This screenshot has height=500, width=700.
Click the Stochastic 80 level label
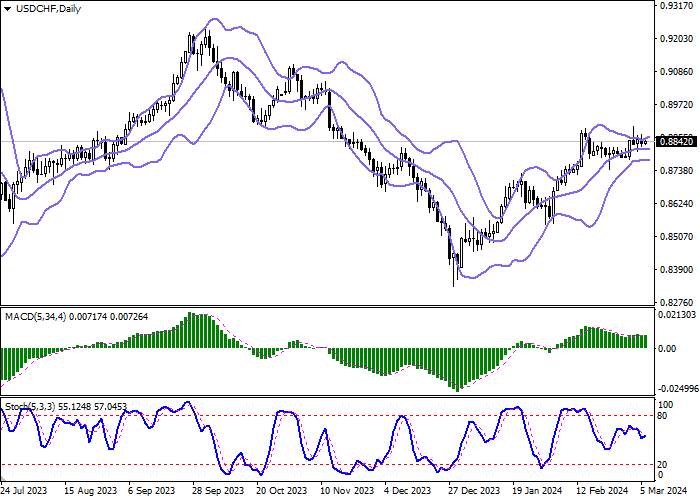662,416
